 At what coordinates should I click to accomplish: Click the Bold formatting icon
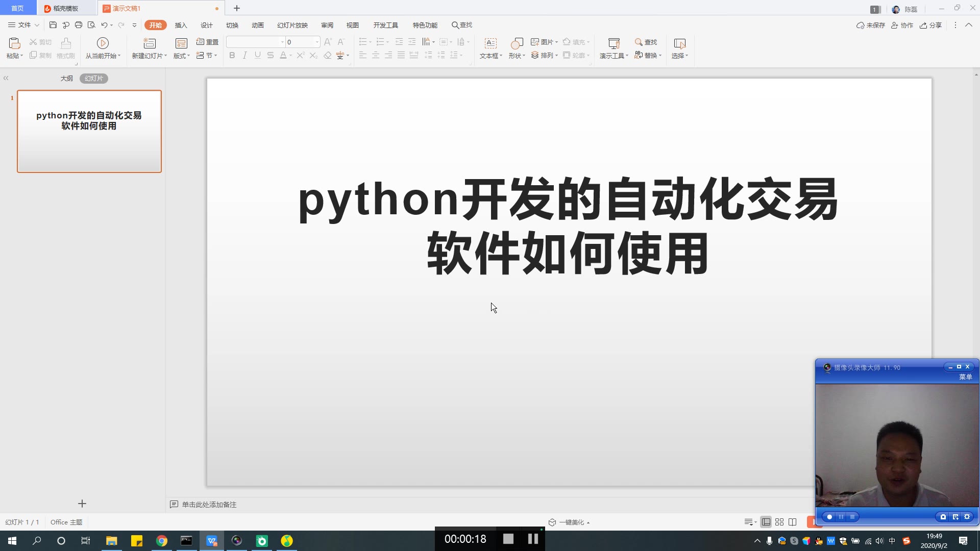[x=232, y=55]
